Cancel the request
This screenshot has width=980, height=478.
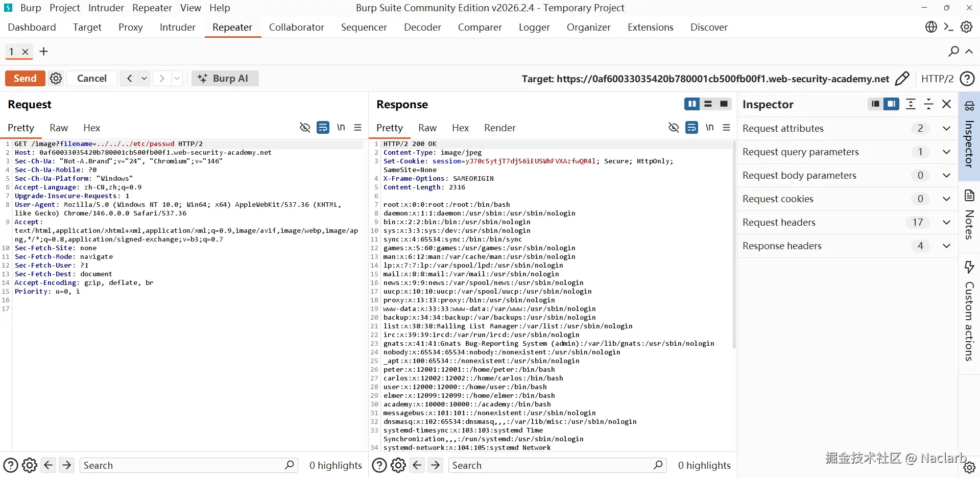[92, 78]
